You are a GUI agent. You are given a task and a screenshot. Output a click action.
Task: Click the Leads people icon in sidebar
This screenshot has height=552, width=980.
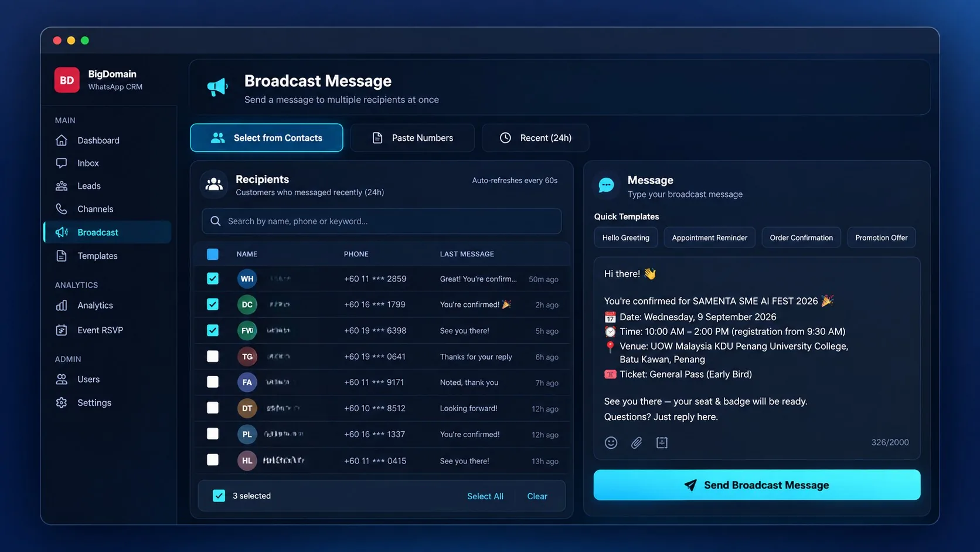coord(62,186)
